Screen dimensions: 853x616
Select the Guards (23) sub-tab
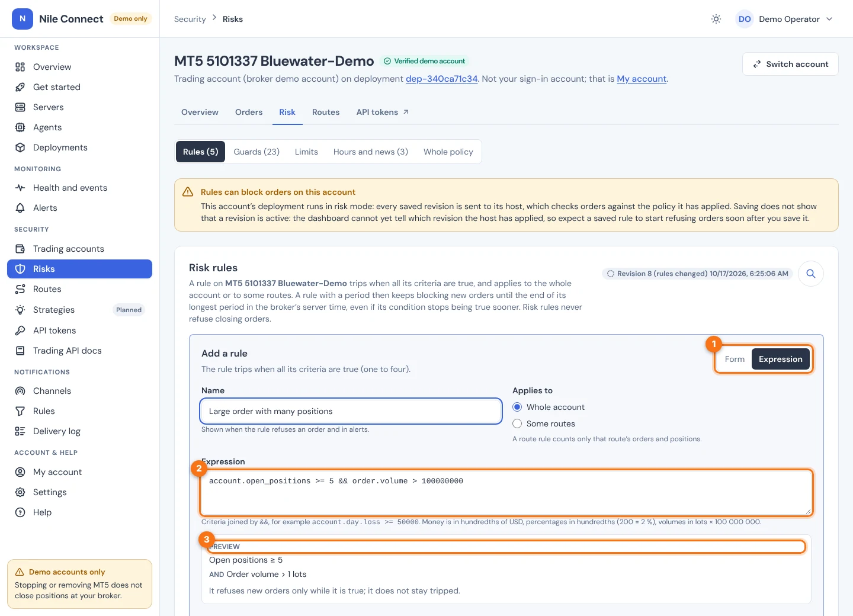[256, 152]
